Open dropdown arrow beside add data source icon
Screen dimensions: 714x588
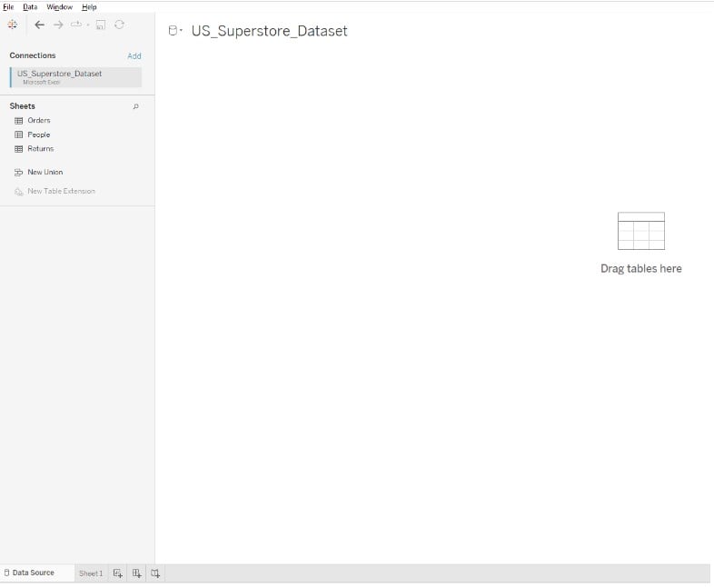pyautogui.click(x=88, y=25)
